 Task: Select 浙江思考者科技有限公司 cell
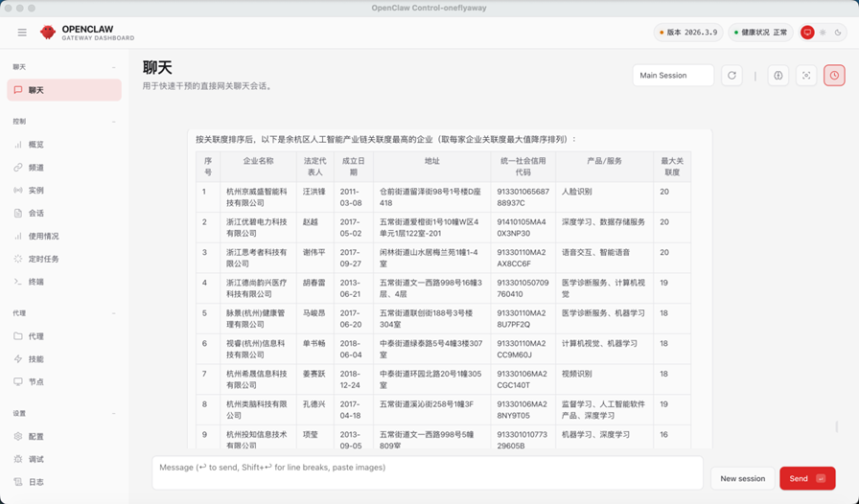click(x=257, y=258)
